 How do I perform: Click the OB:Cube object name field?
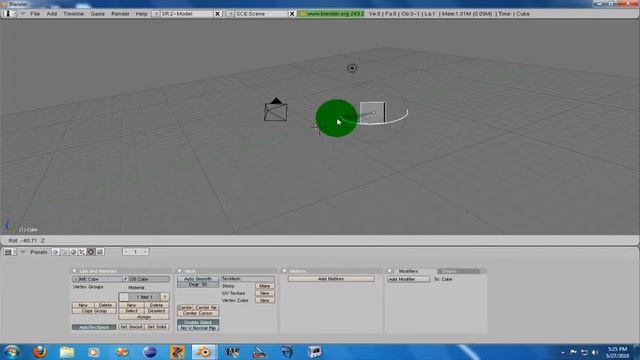coord(149,279)
